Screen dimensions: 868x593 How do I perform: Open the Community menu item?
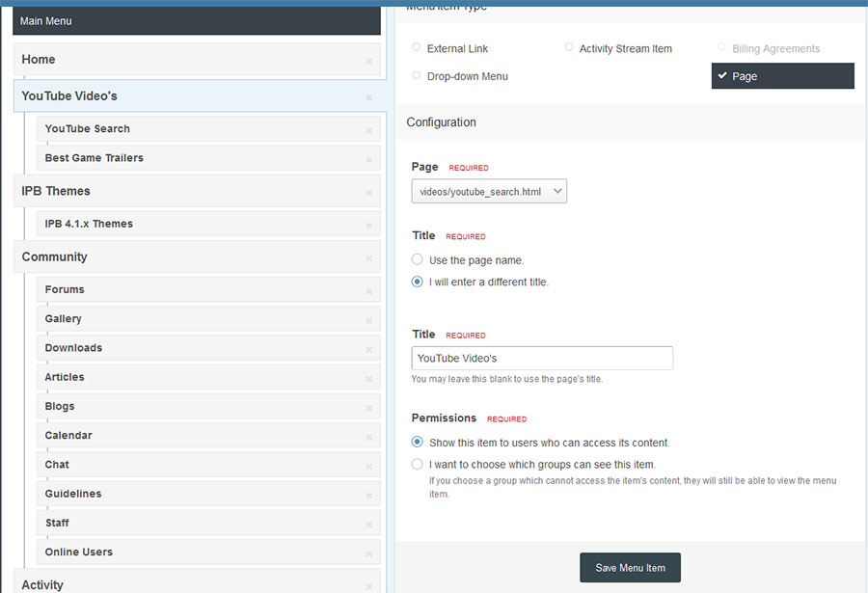tap(54, 256)
